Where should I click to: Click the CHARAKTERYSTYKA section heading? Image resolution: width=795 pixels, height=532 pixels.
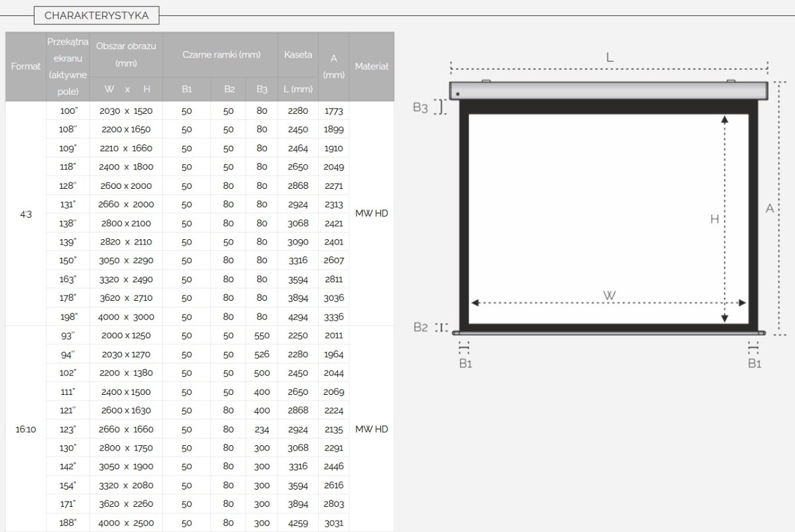(x=97, y=15)
